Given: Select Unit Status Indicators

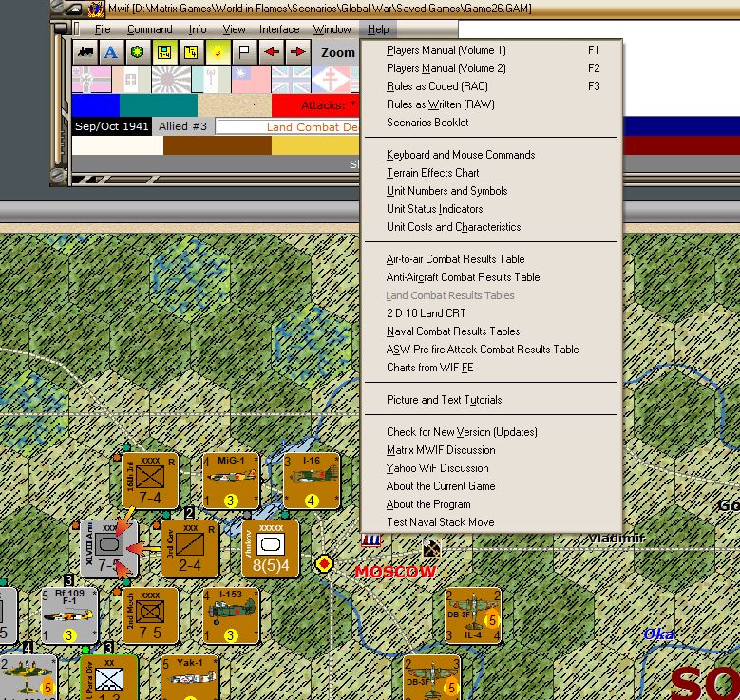Looking at the screenshot, I should 492,209.
